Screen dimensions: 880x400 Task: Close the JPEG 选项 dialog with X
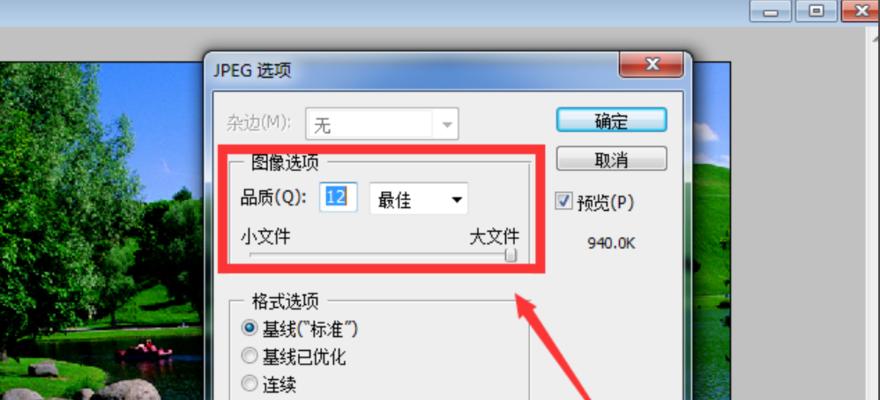(651, 65)
